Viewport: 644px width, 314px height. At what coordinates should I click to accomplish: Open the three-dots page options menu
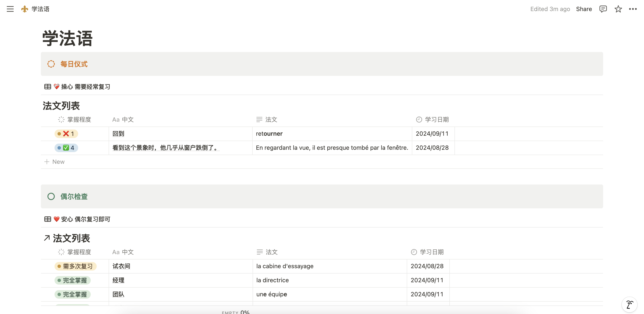(633, 9)
